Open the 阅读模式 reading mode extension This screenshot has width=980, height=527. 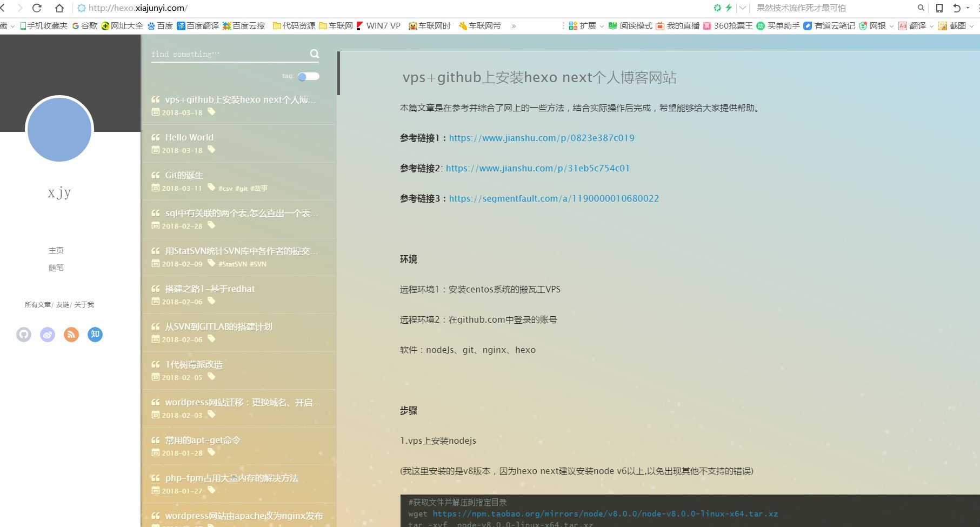(x=630, y=25)
